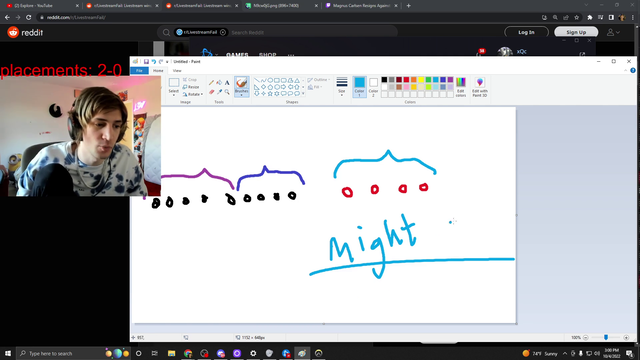Open the GAMES tab in background window
The image size is (640, 360).
237,55
